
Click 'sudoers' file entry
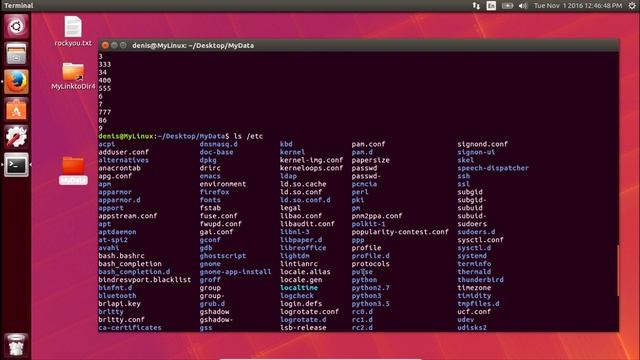pyautogui.click(x=472, y=224)
